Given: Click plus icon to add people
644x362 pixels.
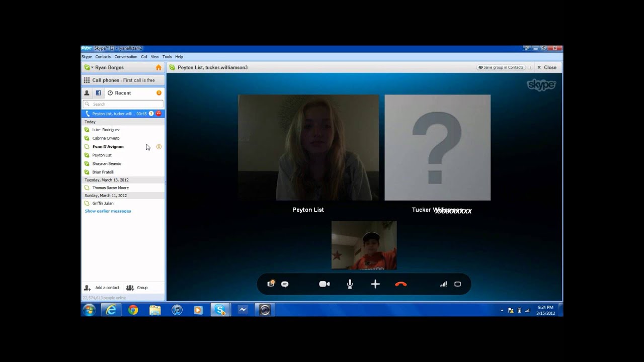Looking at the screenshot, I should coord(375,284).
